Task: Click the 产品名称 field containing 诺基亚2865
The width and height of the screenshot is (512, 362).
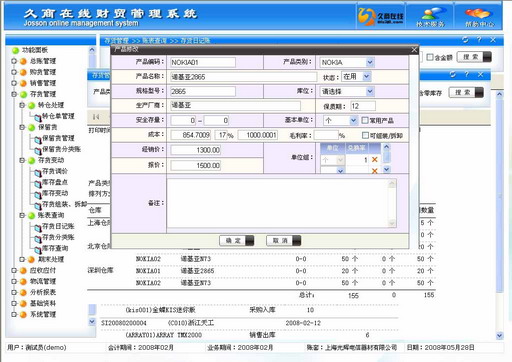Action: click(243, 77)
